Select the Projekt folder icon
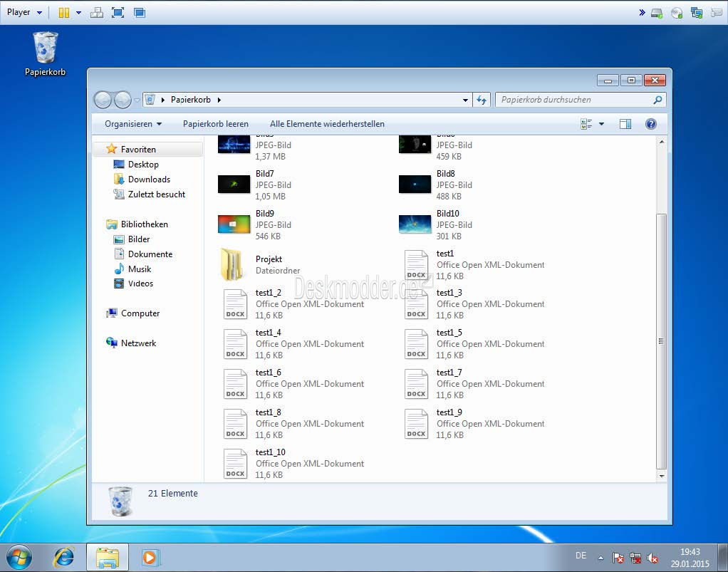 point(232,265)
